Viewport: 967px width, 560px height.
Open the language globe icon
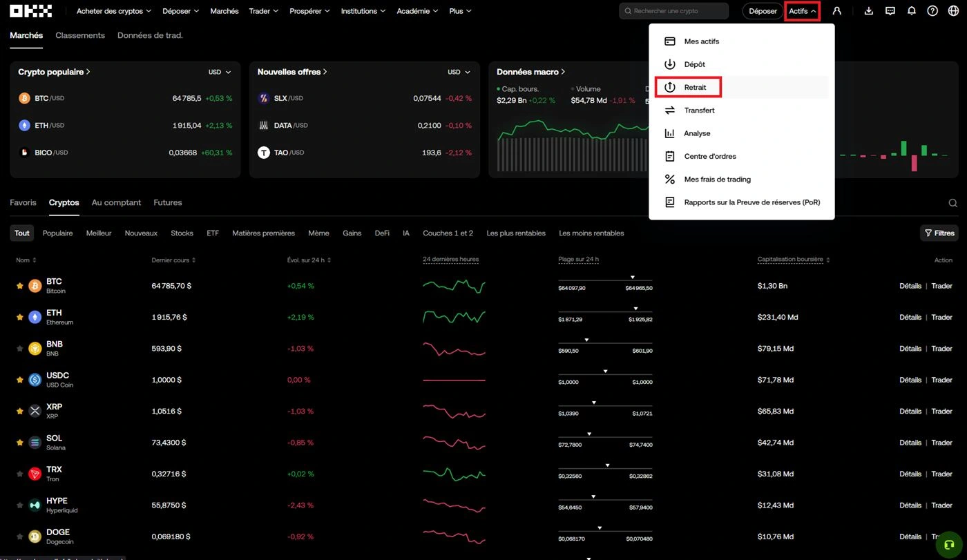click(954, 11)
